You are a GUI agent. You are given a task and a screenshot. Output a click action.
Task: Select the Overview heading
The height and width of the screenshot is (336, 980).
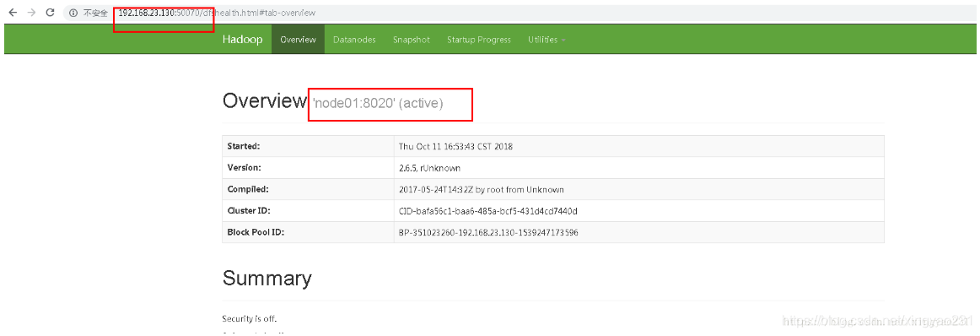coord(265,100)
